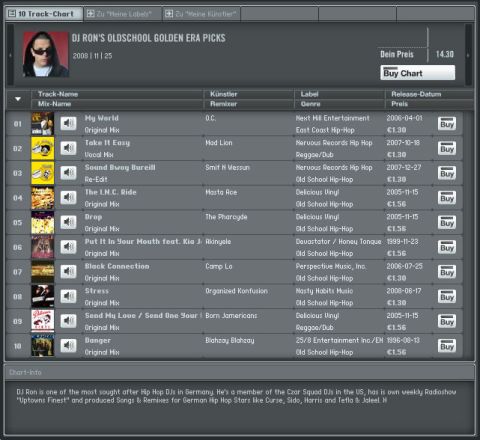
Task: Open The I.N.C. Ride cover art
Action: [x=42, y=198]
